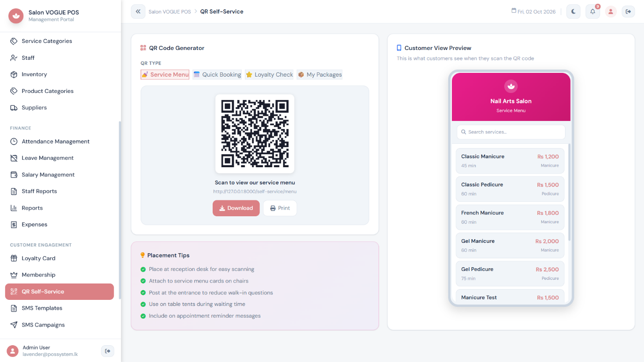644x362 pixels.
Task: Click the self-service menu URL text
Action: pos(255,192)
